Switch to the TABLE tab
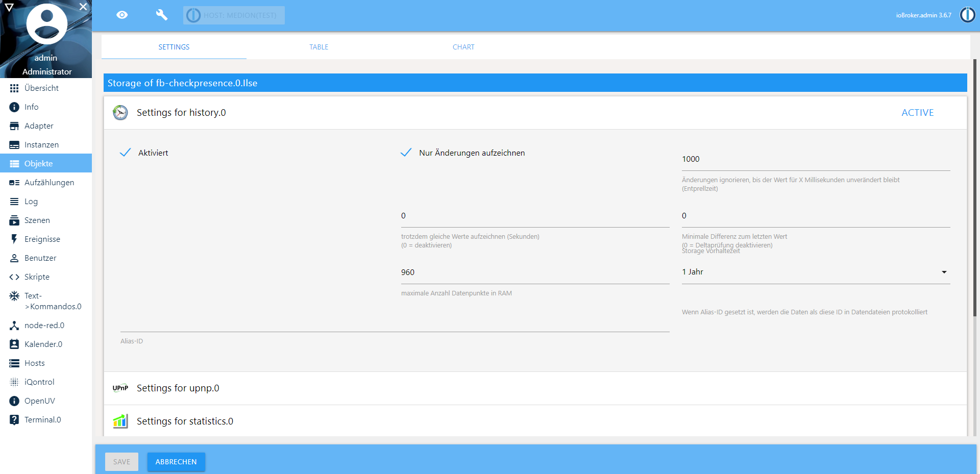Screen dimensions: 980x474 [319, 47]
